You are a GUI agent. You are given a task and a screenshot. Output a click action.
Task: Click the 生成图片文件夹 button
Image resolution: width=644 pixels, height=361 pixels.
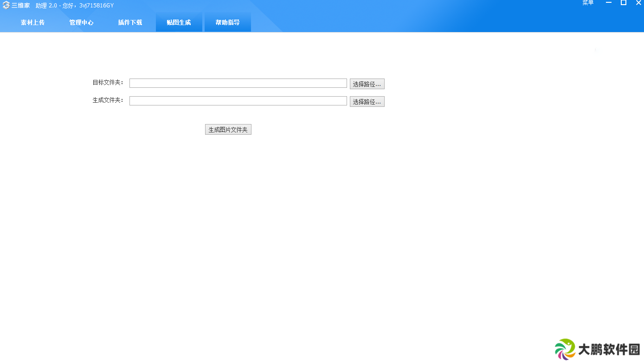coord(228,130)
